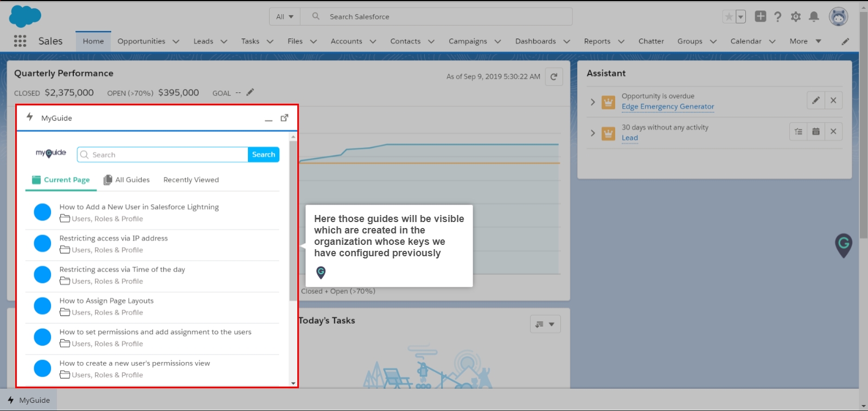The width and height of the screenshot is (868, 411).
Task: Expand the Campaigns tab menu chevron
Action: point(497,41)
